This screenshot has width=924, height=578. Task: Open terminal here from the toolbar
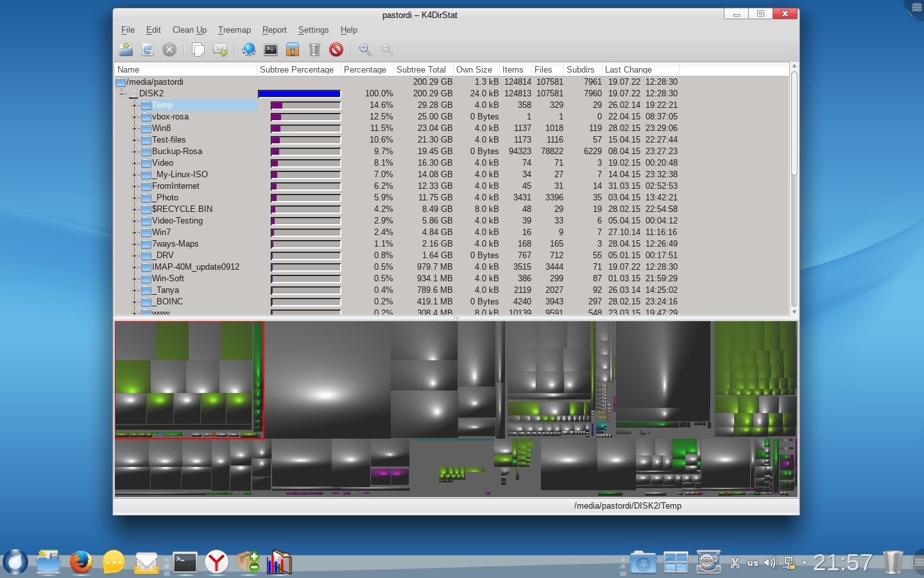click(x=271, y=49)
